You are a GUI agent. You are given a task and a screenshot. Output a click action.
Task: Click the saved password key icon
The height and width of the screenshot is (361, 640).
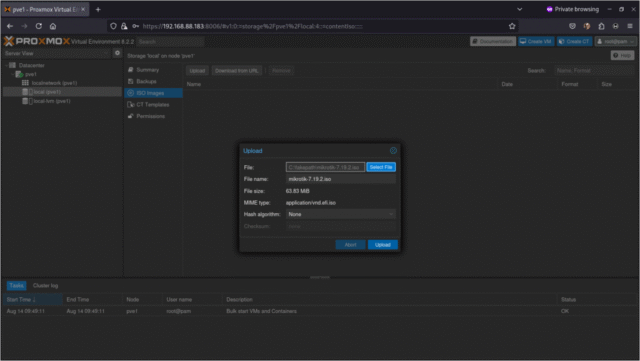[x=136, y=26]
